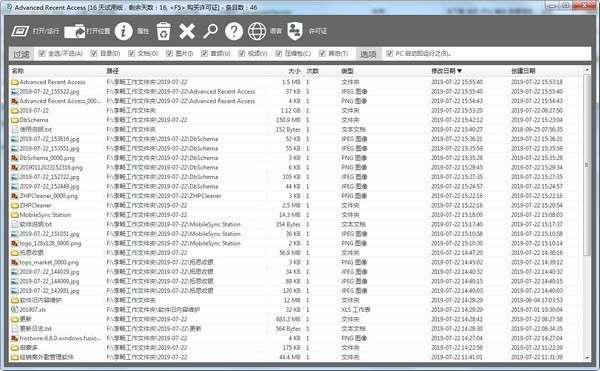Select file name 2019-07-22_152722.jpg
Image resolution: width=600 pixels, height=371 pixels.
point(49,177)
